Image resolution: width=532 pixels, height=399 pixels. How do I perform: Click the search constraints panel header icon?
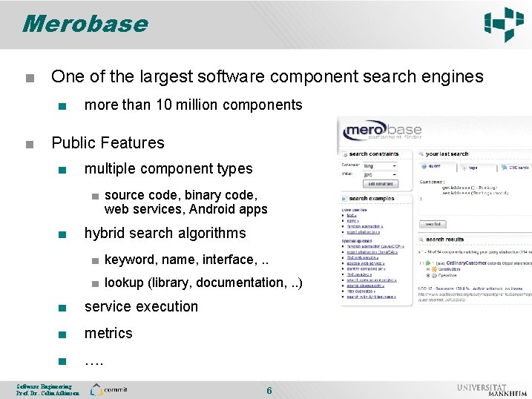[345, 154]
